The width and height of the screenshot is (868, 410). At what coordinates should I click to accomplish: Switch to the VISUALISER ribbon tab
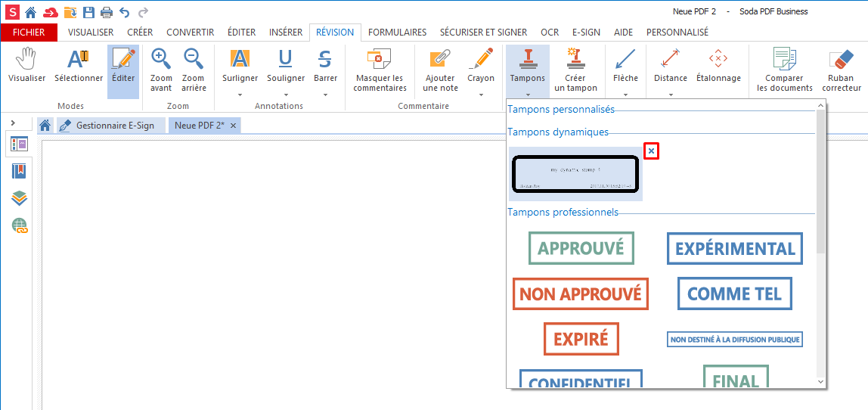91,32
